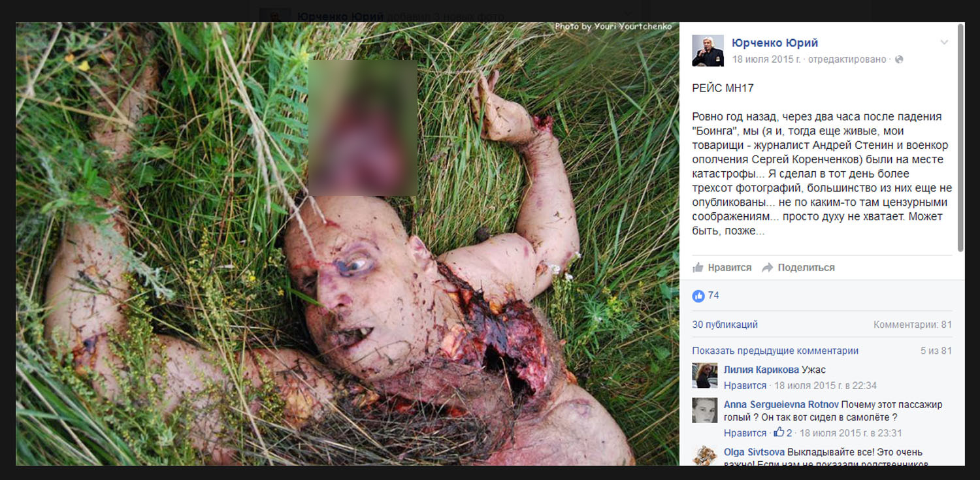
Task: Click the blue like reaction icon near 74
Action: tap(698, 296)
